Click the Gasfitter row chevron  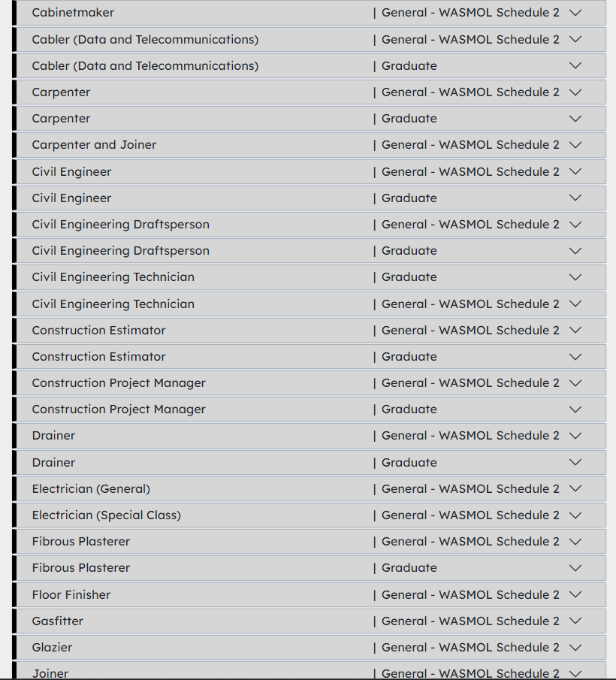tap(575, 621)
